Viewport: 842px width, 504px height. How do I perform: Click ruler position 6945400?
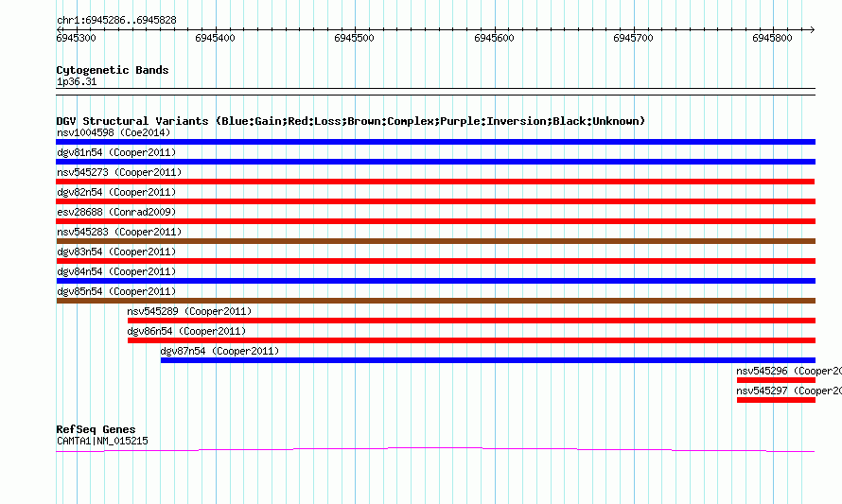click(x=216, y=38)
